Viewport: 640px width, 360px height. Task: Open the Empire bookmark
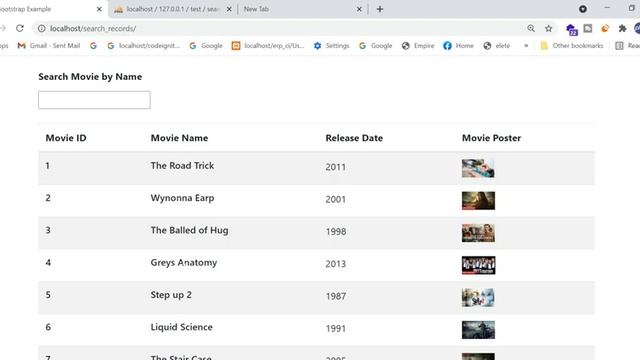(x=418, y=46)
